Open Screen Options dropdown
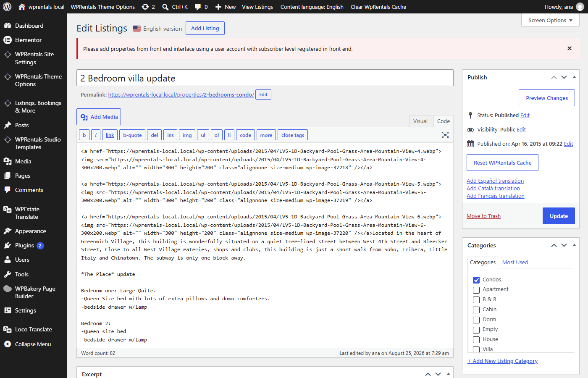The image size is (588, 378). pos(550,20)
